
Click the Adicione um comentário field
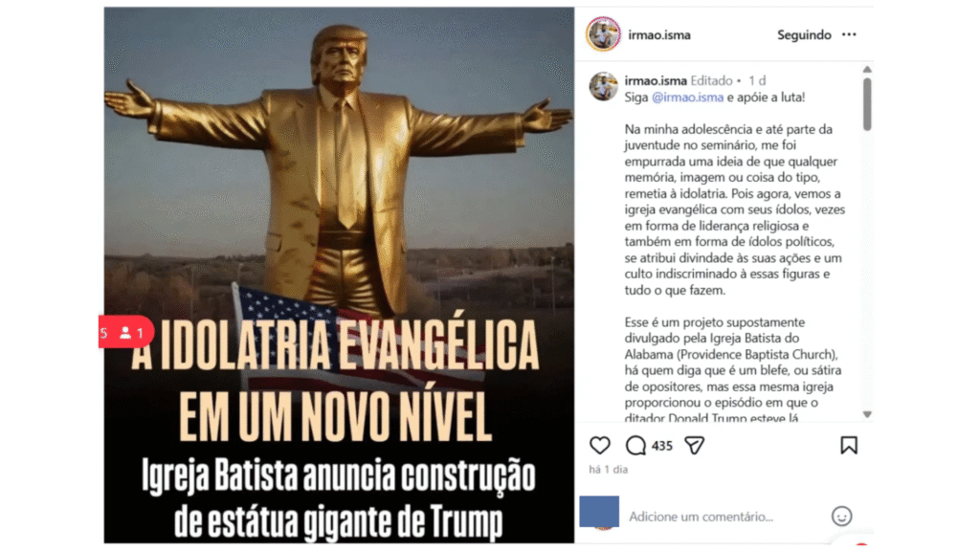725,517
